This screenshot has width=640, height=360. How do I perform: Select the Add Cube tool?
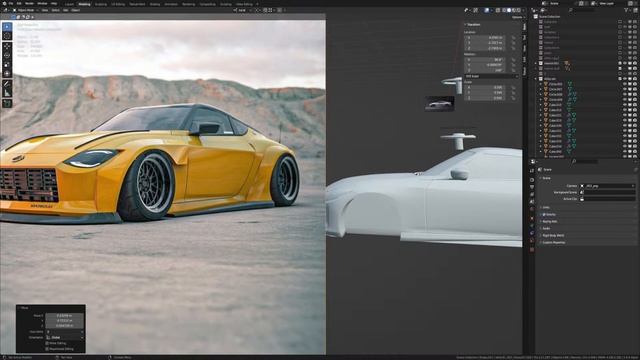pyautogui.click(x=7, y=104)
